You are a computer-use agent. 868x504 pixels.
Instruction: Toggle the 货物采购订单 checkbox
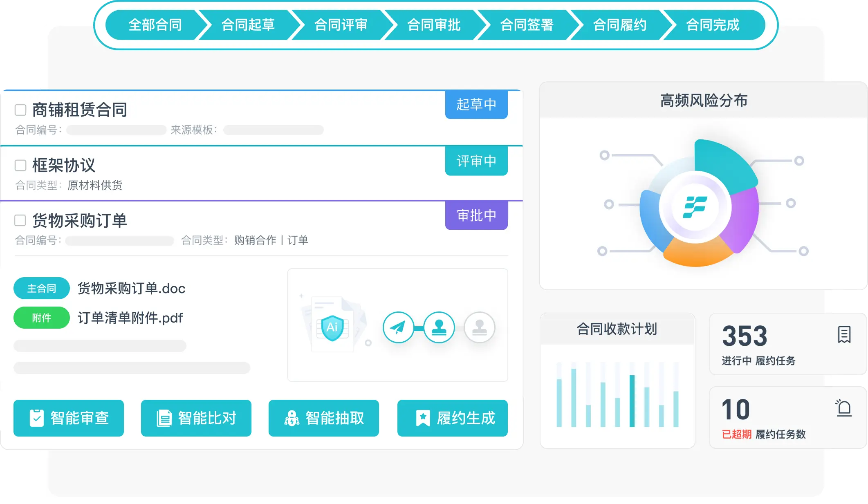(x=20, y=220)
